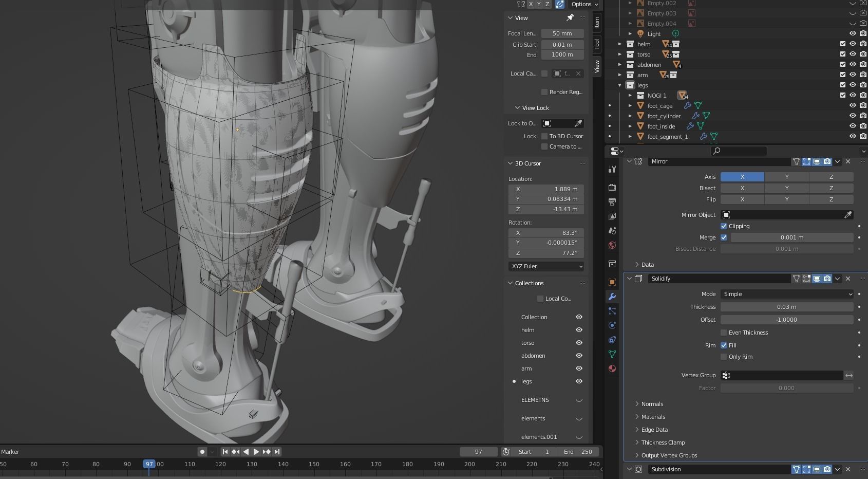Image resolution: width=868 pixels, height=479 pixels.
Task: Toggle the Mirror Merge checkbox
Action: coord(724,237)
